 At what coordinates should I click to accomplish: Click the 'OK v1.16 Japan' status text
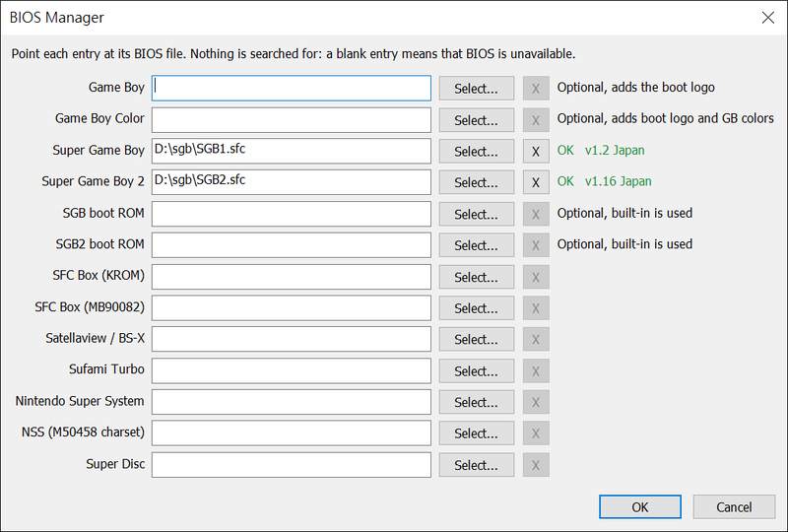click(x=604, y=181)
